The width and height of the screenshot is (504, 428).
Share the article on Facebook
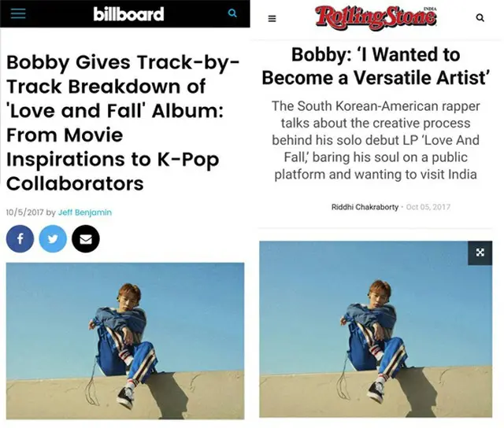[x=20, y=238]
